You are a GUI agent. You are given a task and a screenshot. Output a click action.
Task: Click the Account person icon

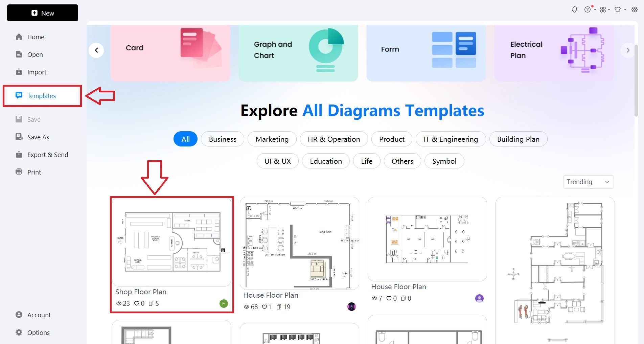[19, 315]
